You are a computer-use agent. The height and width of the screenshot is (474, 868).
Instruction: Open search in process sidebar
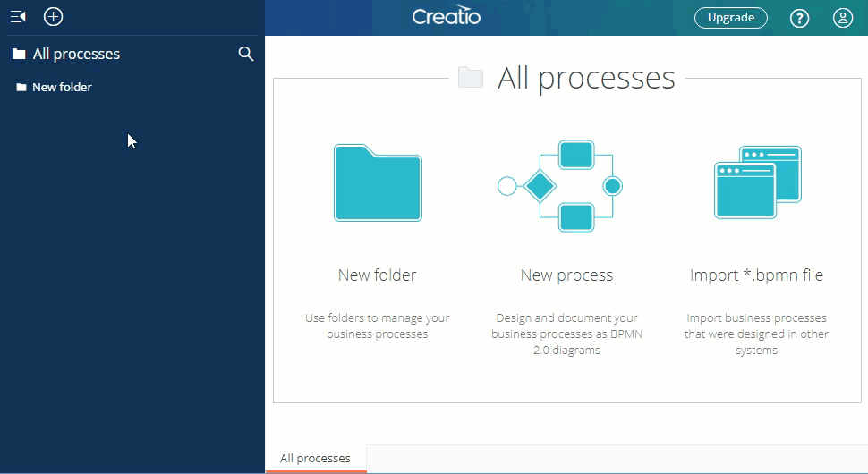click(x=246, y=54)
